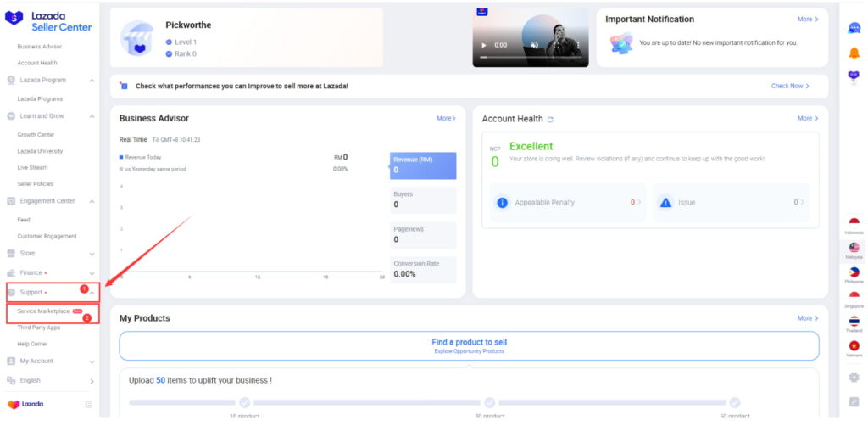Select the Revenue (RM) metric tile
Image resolution: width=868 pixels, height=426 pixels.
(x=423, y=165)
